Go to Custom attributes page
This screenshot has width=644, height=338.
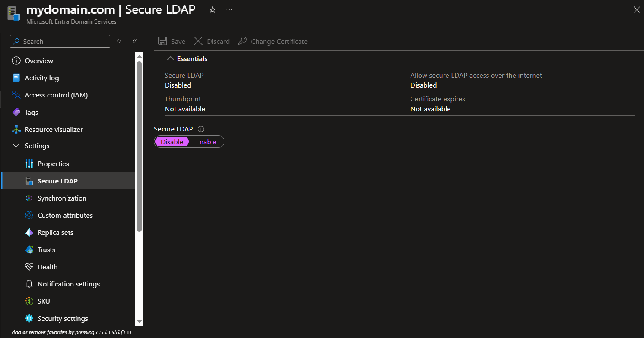(65, 216)
